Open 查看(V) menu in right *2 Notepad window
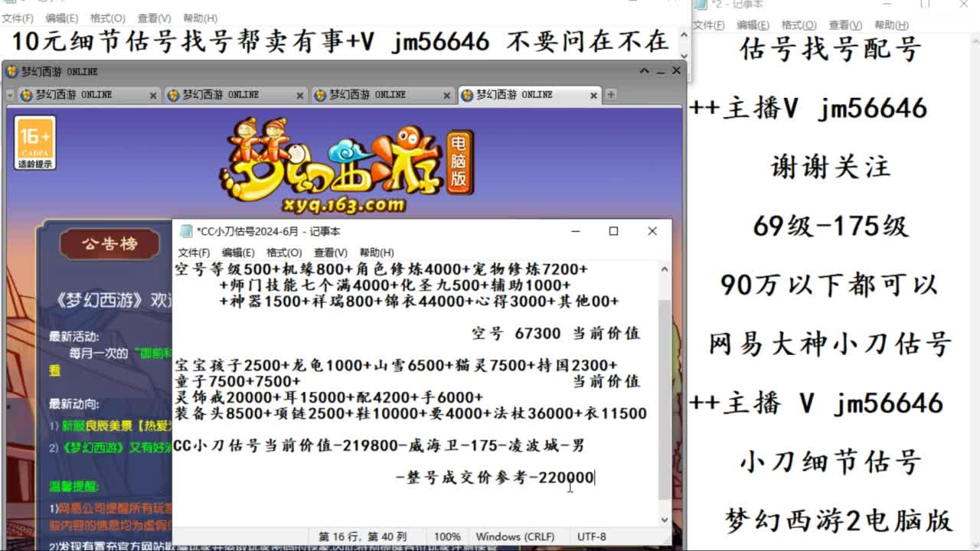This screenshot has height=551, width=980. click(x=845, y=25)
